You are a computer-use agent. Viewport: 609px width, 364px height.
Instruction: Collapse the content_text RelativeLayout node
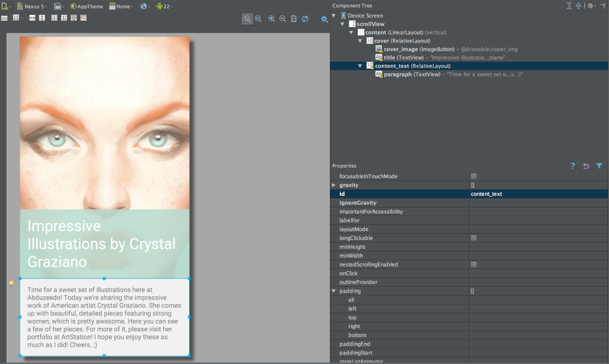tap(360, 66)
